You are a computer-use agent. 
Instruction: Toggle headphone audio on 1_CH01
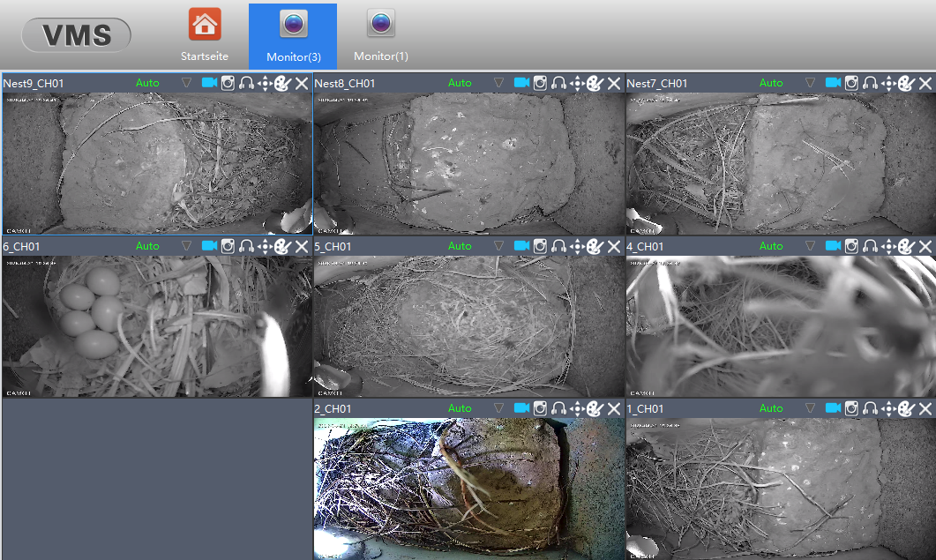871,408
